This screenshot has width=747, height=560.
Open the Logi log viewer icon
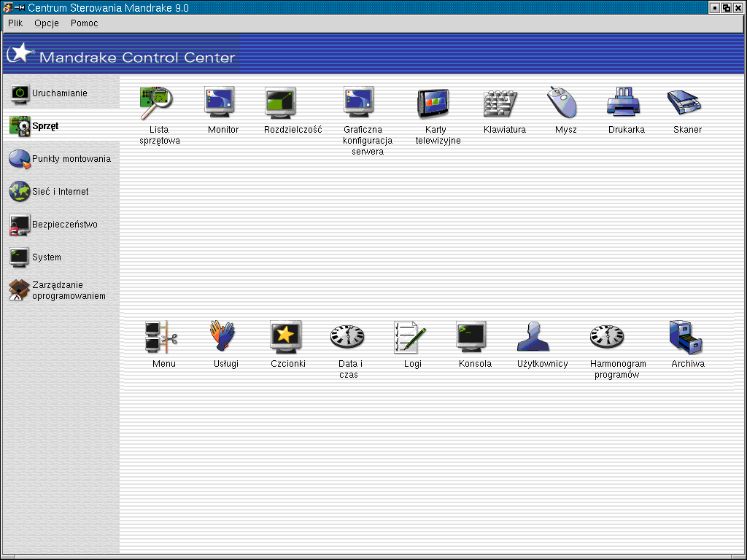point(409,337)
